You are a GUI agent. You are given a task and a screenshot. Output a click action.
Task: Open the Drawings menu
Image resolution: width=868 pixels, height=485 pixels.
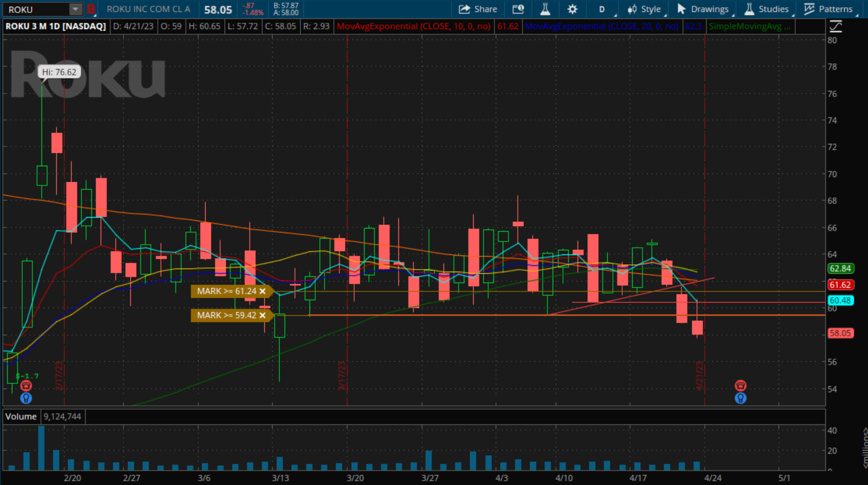pyautogui.click(x=704, y=9)
